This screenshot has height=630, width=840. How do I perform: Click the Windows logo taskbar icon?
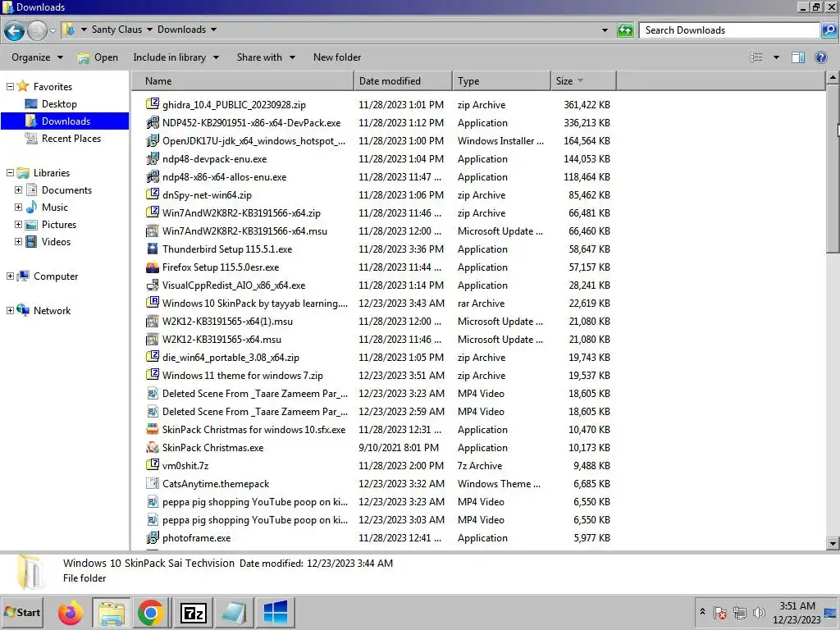pos(276,613)
